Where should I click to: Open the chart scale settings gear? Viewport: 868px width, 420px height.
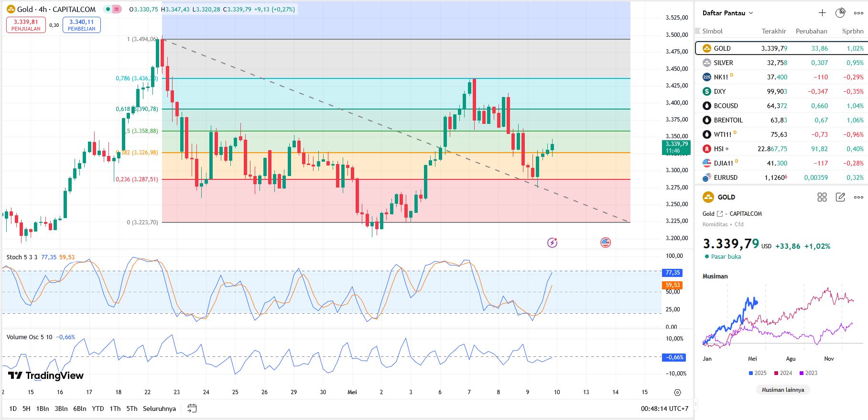tap(677, 392)
